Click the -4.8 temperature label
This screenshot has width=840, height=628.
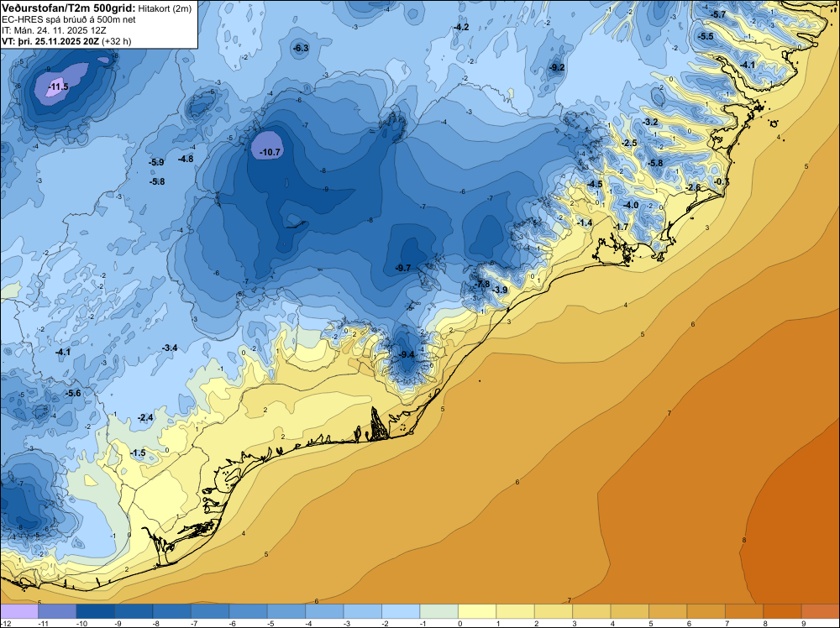coord(186,159)
